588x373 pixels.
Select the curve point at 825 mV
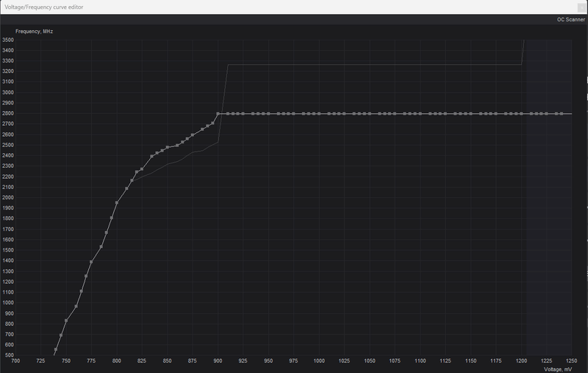142,169
